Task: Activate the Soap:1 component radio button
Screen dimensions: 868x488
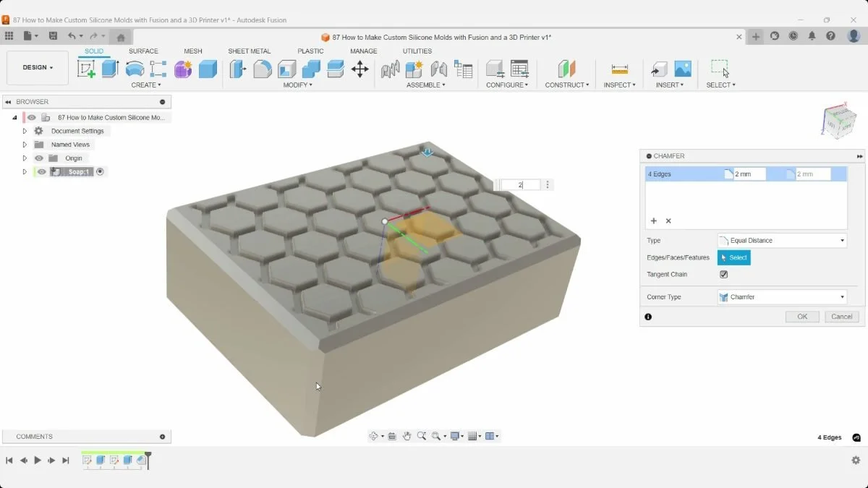Action: pyautogui.click(x=100, y=172)
